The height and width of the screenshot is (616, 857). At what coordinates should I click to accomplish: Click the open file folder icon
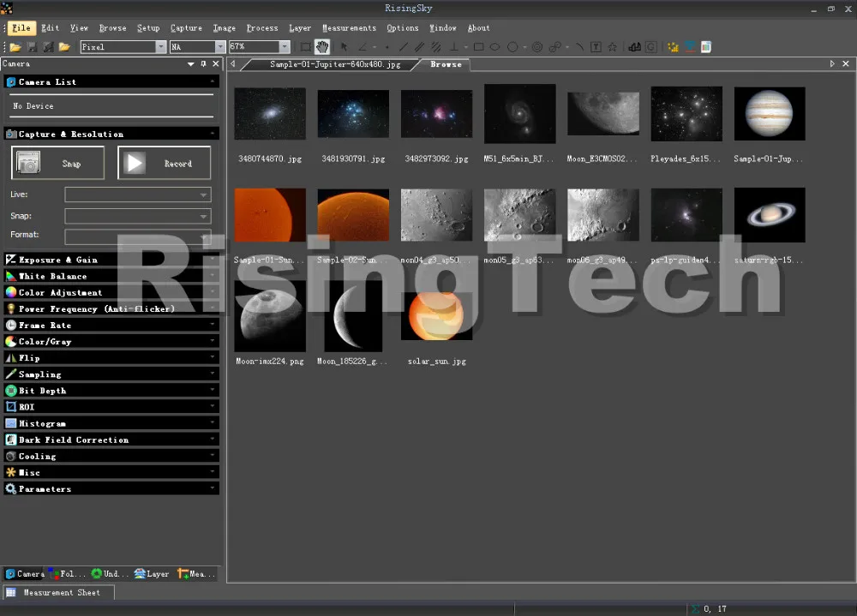pyautogui.click(x=15, y=47)
